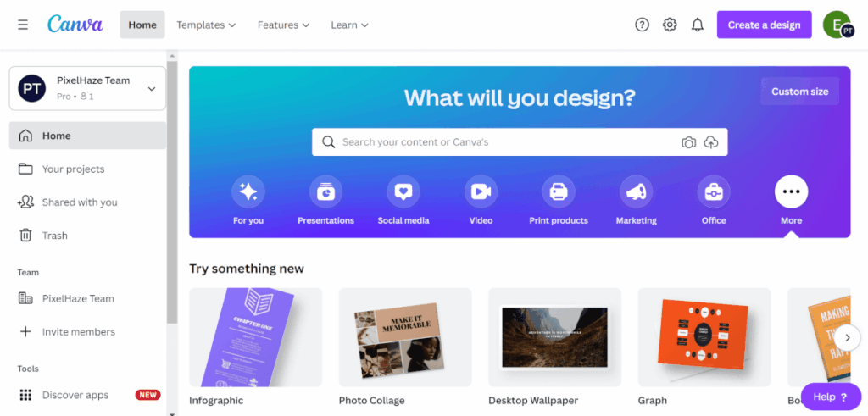This screenshot has height=416, width=868.
Task: Open the More categories button
Action: (x=791, y=191)
